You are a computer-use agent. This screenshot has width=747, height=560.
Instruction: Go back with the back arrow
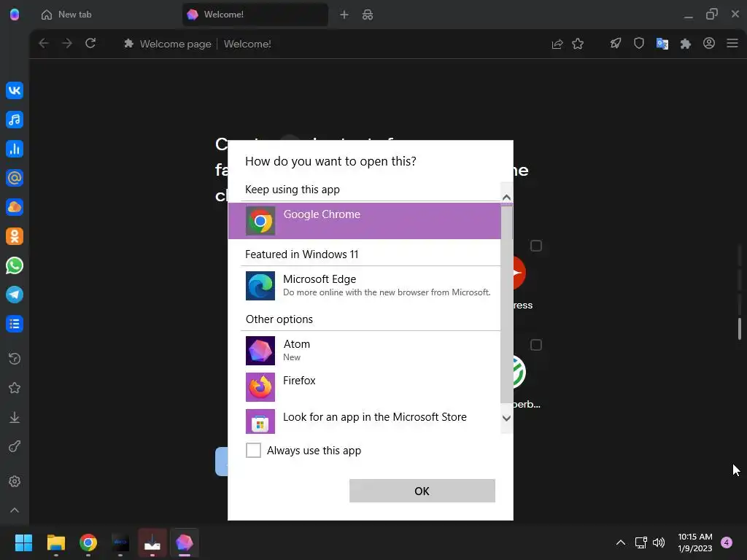[x=44, y=43]
